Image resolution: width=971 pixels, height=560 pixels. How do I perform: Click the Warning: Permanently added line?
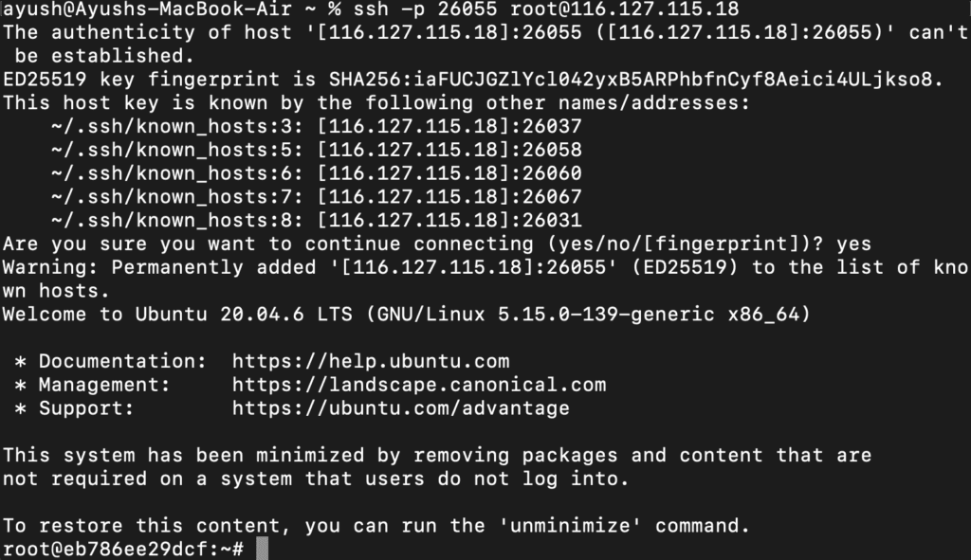(485, 280)
